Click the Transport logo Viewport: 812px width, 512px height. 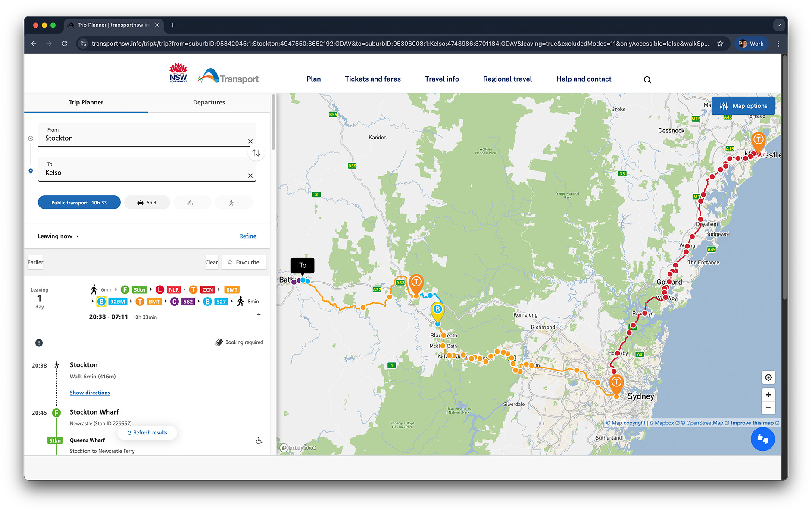(228, 76)
